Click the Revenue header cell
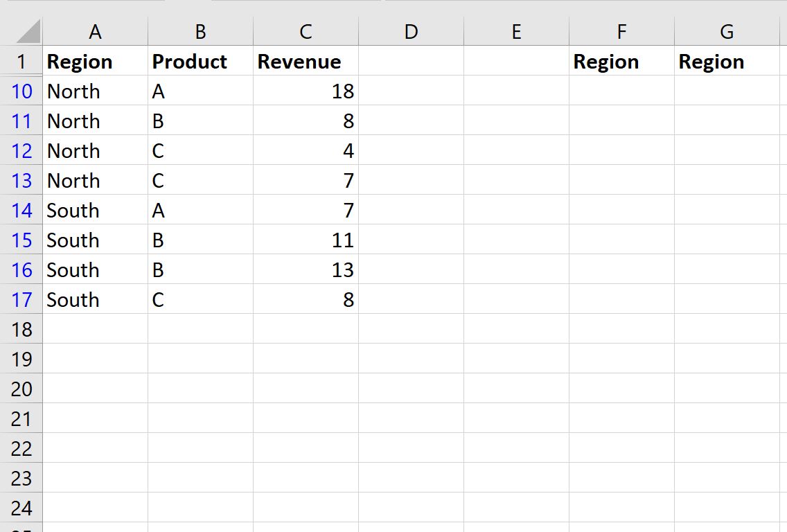 pyautogui.click(x=306, y=61)
